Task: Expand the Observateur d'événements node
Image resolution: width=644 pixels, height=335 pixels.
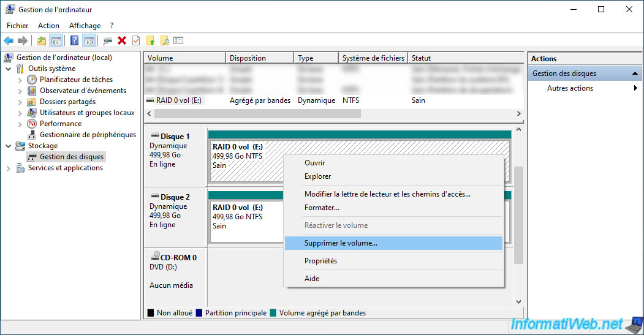Action: 20,91
